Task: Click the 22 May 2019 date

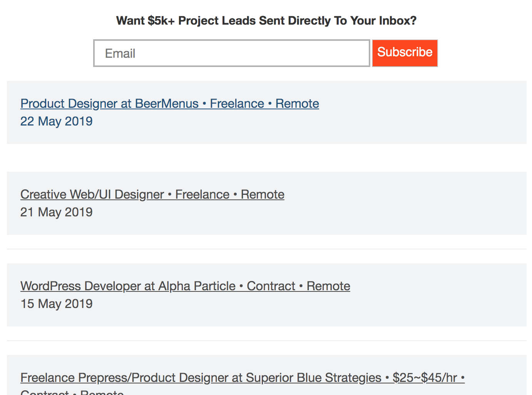Action: tap(56, 121)
